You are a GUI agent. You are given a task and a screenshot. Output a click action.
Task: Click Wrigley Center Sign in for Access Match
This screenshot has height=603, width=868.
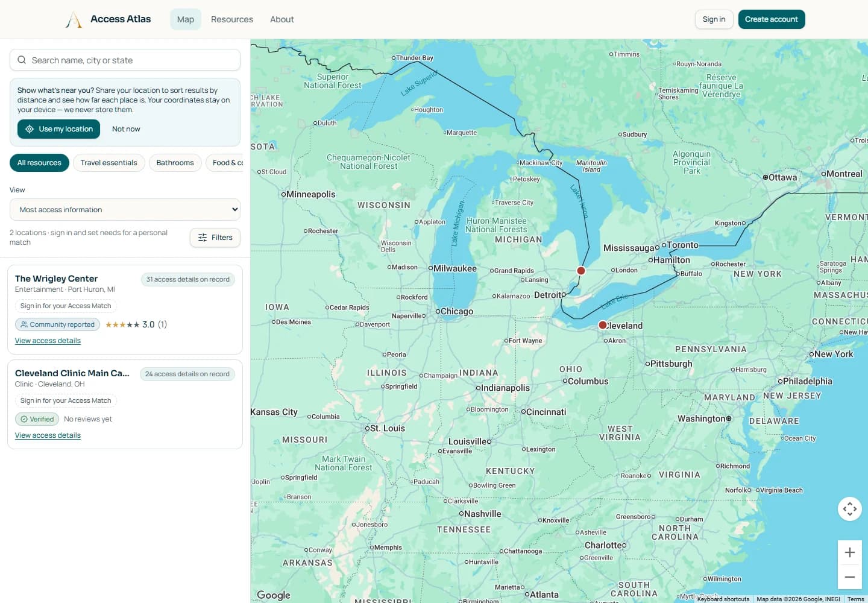tap(66, 306)
